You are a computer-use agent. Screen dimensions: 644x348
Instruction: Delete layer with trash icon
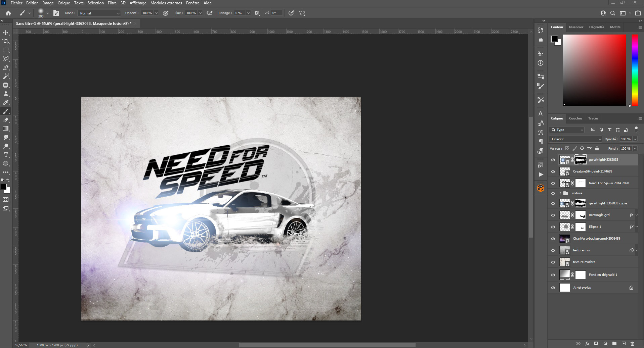click(x=632, y=344)
